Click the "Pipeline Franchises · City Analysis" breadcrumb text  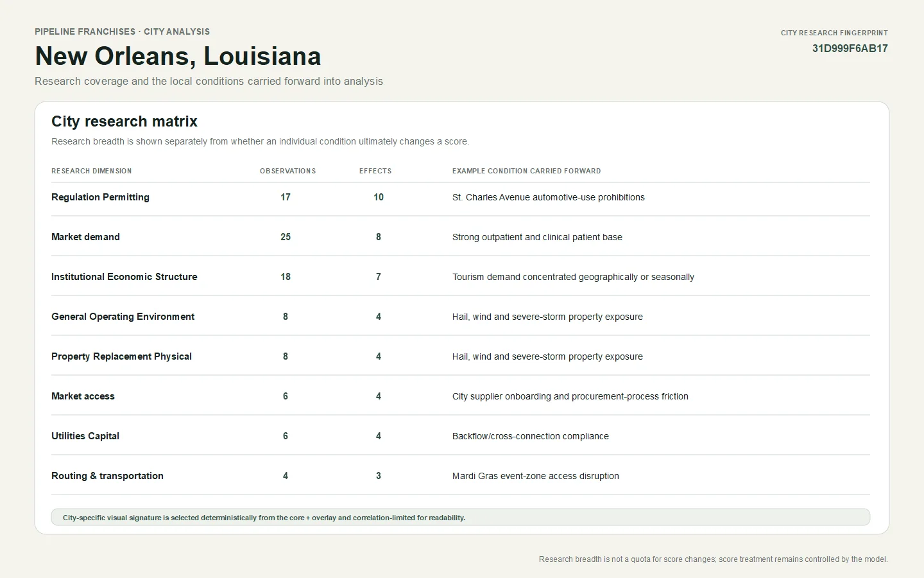pos(123,31)
